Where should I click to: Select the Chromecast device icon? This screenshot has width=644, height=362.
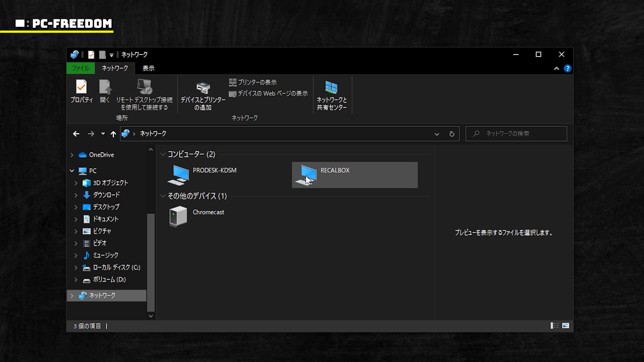click(x=178, y=216)
